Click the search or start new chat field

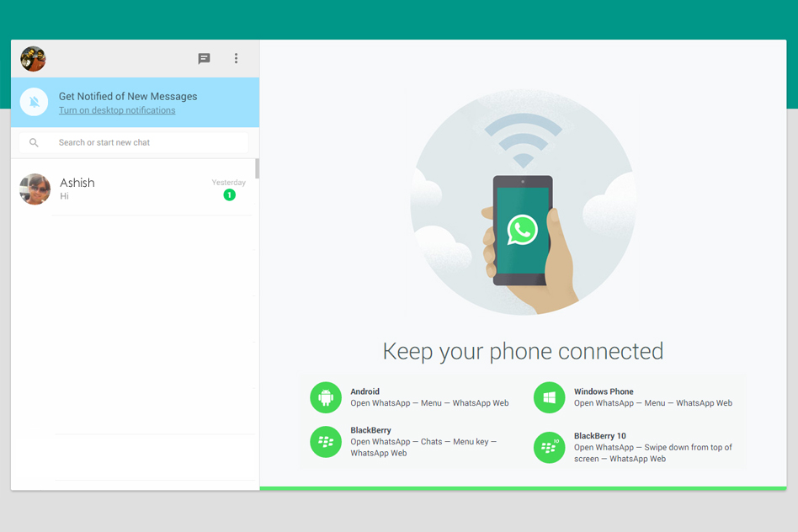tap(135, 142)
